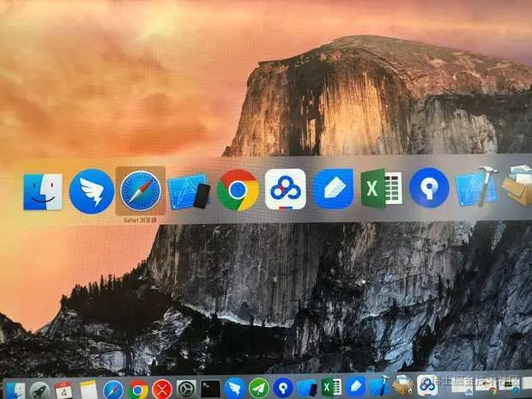
Task: Launch Google Chrome from the Dock
Action: [138, 390]
